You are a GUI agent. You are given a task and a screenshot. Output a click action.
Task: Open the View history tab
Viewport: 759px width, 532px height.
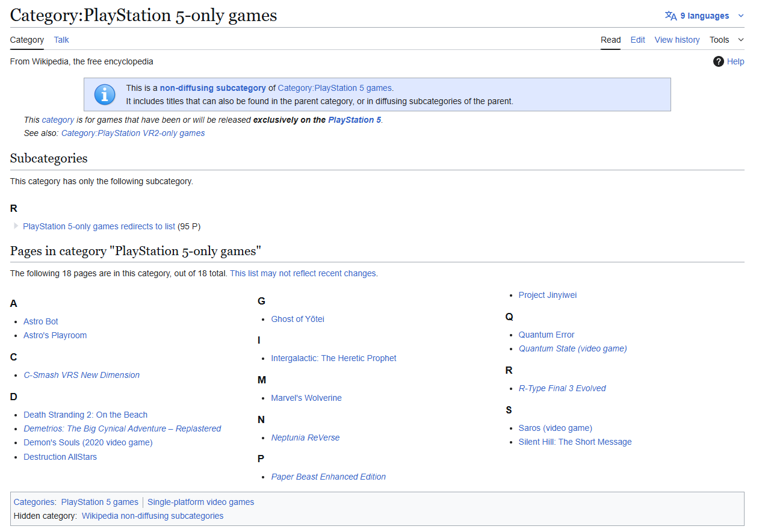click(677, 40)
